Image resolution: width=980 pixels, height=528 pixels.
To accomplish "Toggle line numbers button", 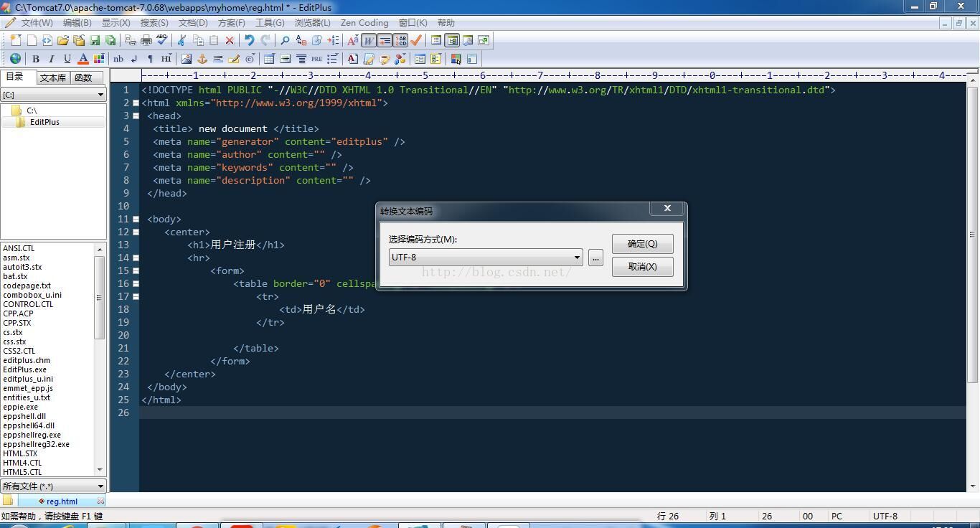I will pos(400,40).
